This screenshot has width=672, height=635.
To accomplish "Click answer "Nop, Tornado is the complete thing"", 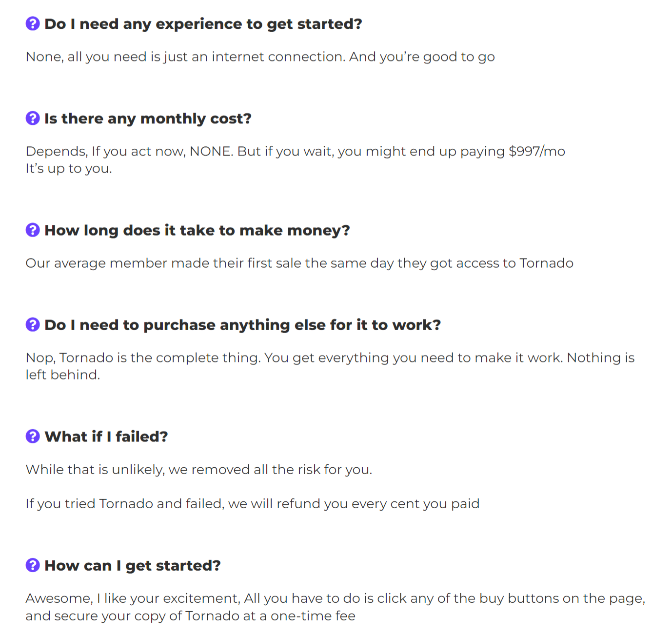I will 330,358.
